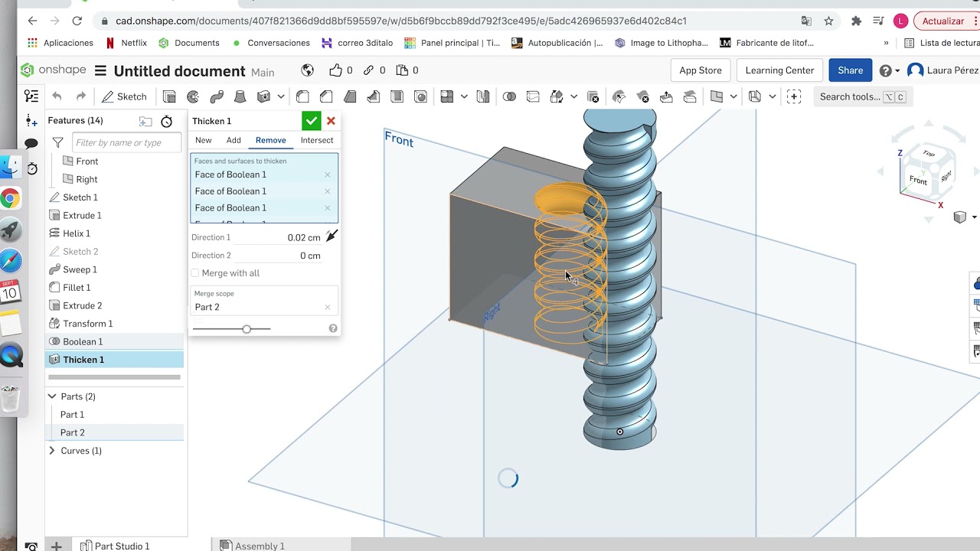The height and width of the screenshot is (551, 980).
Task: Undo the last action
Action: pos(57,96)
